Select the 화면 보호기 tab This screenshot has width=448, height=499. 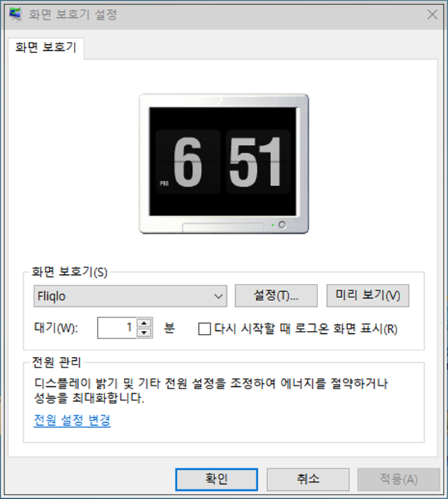(x=46, y=48)
